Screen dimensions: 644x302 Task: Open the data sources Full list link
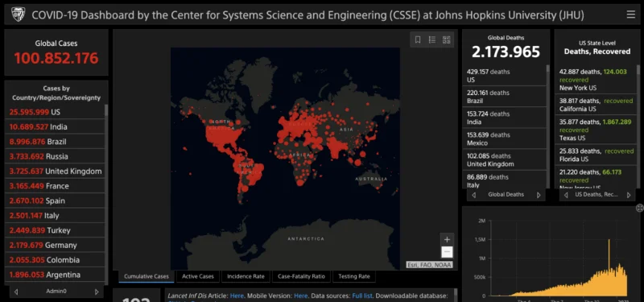click(361, 296)
